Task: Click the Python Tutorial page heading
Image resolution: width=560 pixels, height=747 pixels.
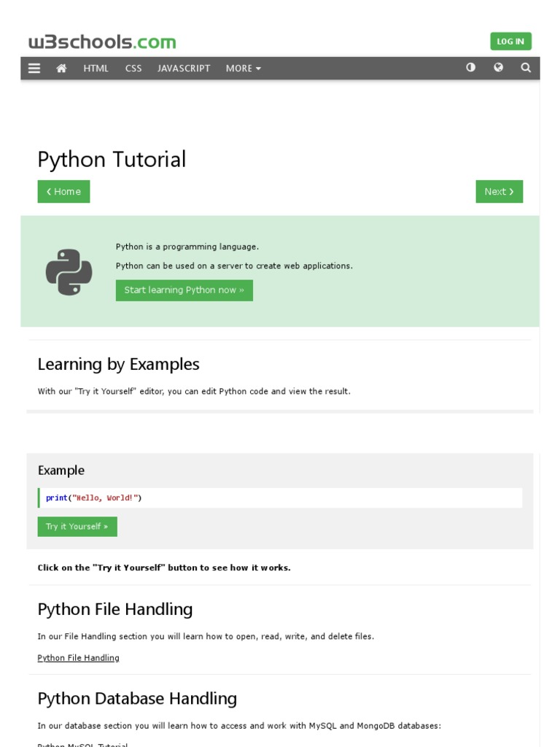Action: coord(112,159)
